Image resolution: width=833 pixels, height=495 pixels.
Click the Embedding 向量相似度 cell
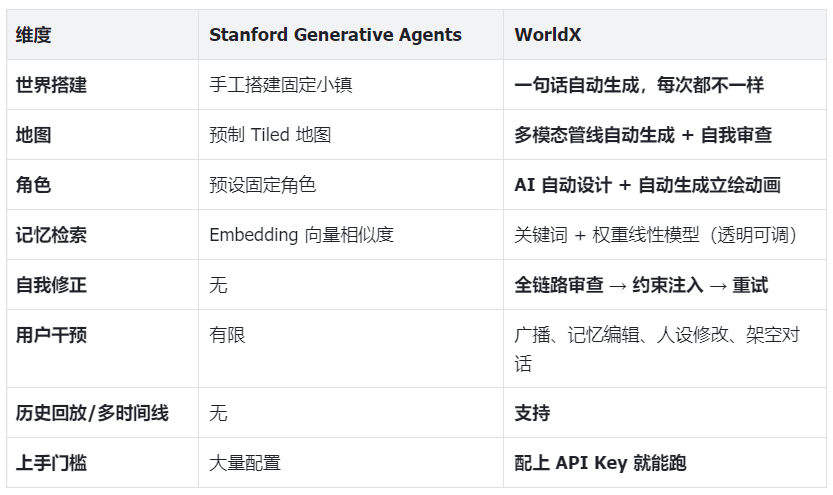click(351, 235)
